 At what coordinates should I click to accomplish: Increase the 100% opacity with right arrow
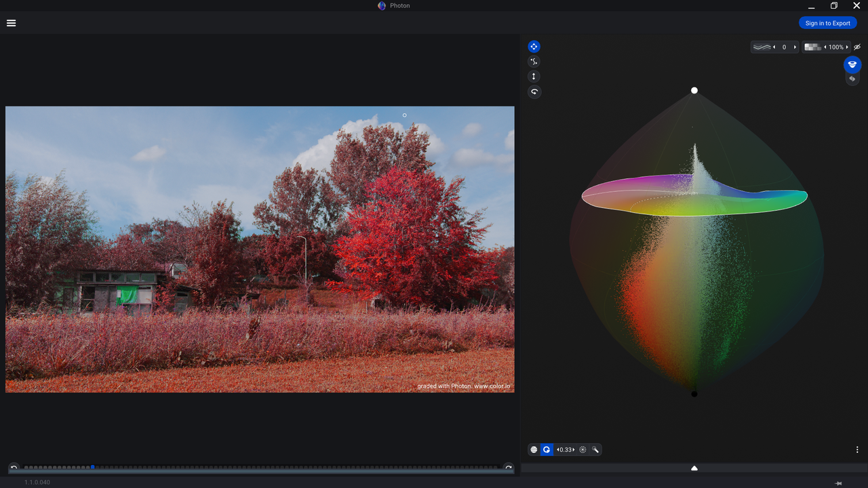click(x=847, y=47)
